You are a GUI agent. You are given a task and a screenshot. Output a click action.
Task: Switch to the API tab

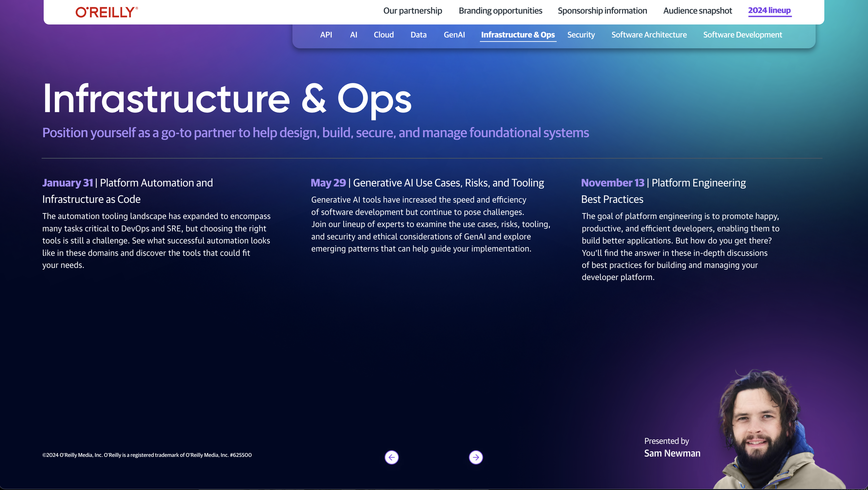click(326, 35)
